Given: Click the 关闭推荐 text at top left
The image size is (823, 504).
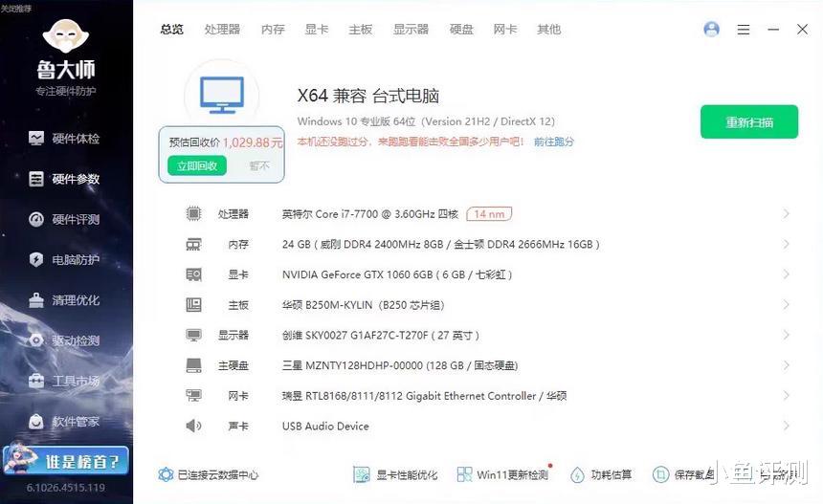Looking at the screenshot, I should click(x=15, y=8).
